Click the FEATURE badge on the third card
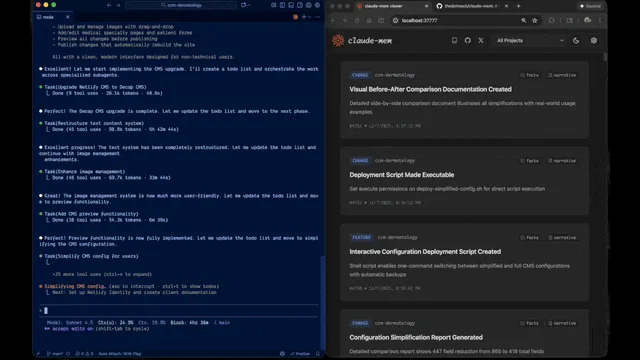The width and height of the screenshot is (640, 360). point(361,238)
